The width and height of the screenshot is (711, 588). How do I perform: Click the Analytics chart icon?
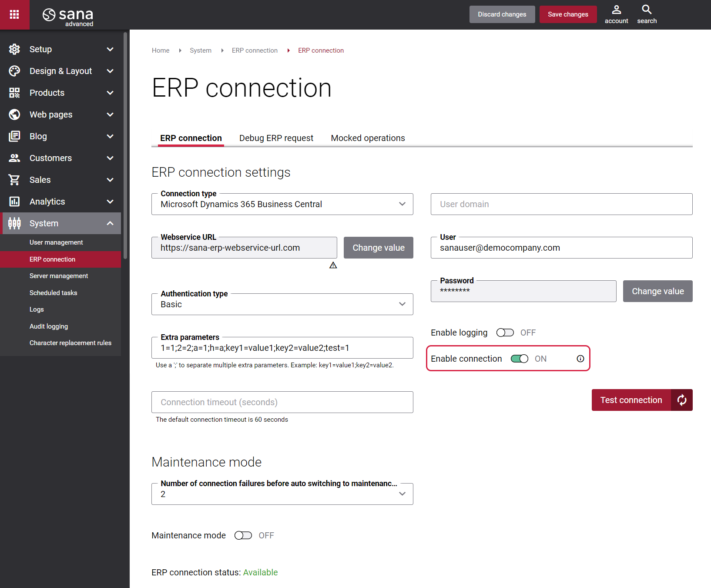tap(14, 202)
